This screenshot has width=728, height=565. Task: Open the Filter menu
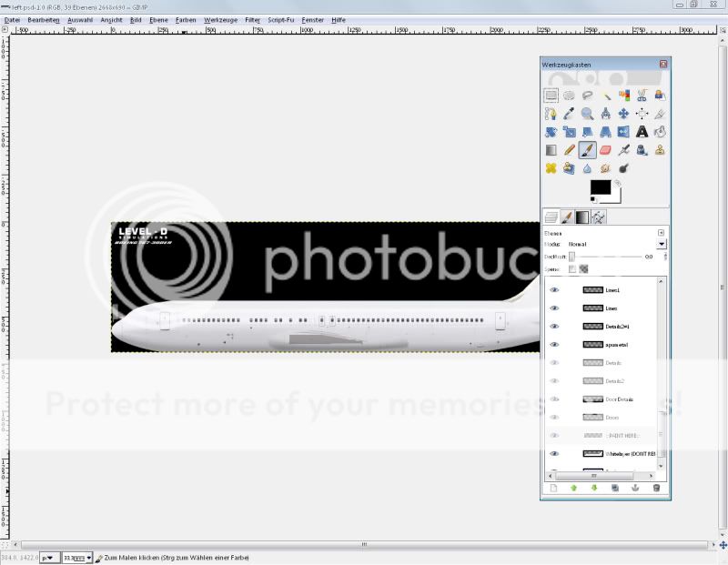pos(252,19)
